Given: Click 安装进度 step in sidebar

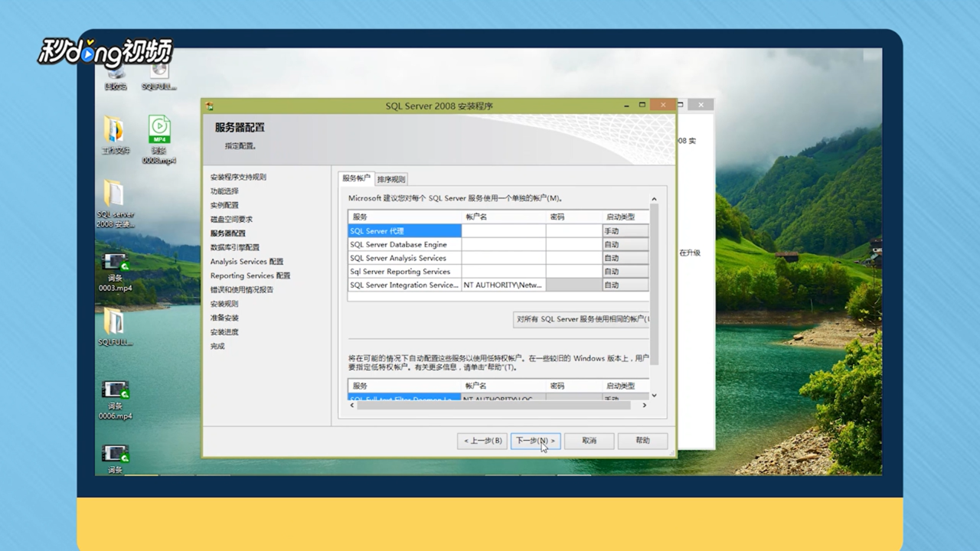Looking at the screenshot, I should point(224,332).
